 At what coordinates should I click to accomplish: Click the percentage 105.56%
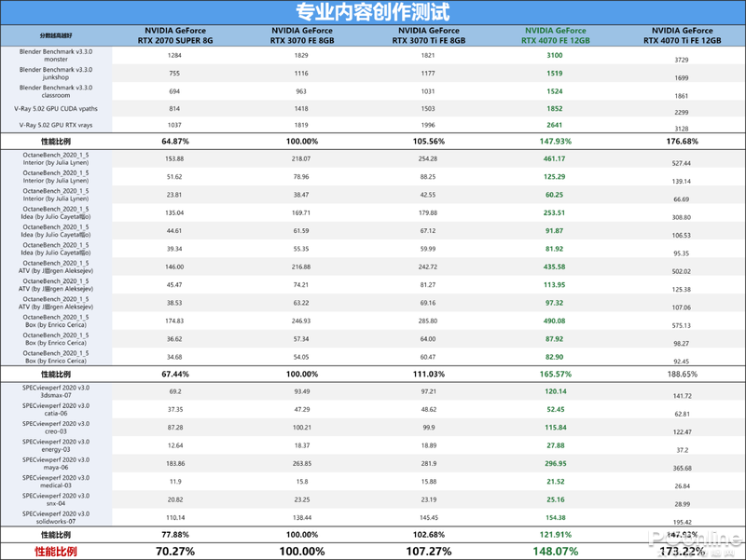coord(429,142)
